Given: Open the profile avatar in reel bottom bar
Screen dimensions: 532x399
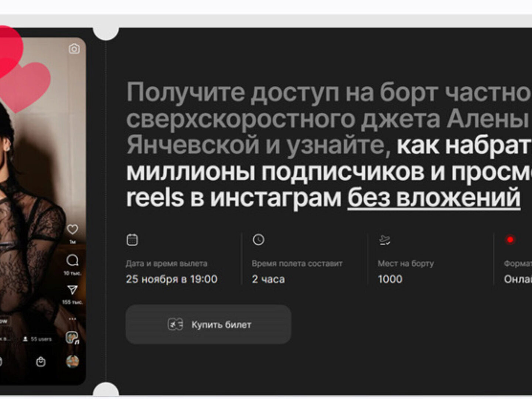Looking at the screenshot, I should [72, 361].
